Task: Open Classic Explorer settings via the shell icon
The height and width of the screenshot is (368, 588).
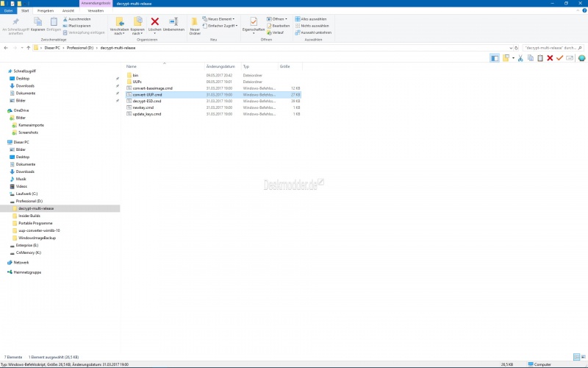Action: click(581, 58)
